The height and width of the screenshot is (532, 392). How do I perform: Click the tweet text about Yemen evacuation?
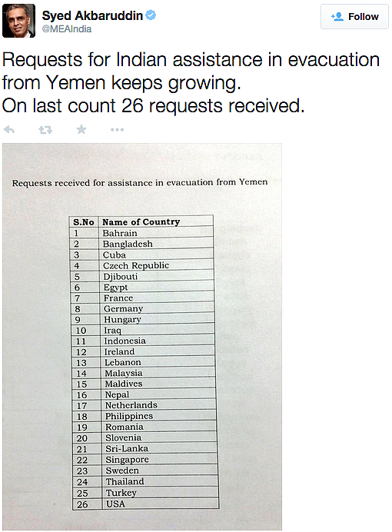[x=191, y=82]
